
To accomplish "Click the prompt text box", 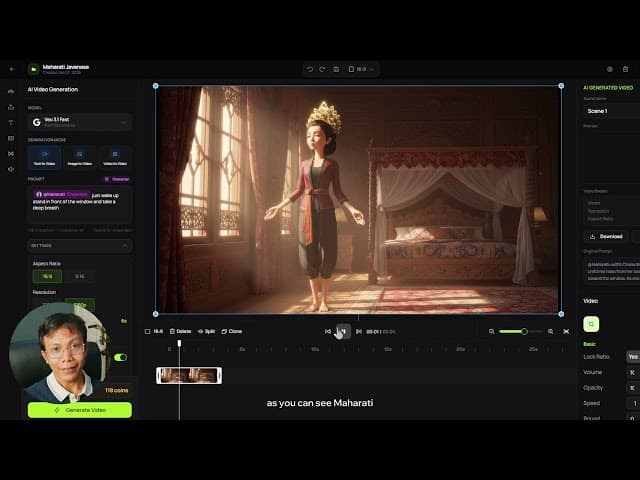I will [x=80, y=205].
